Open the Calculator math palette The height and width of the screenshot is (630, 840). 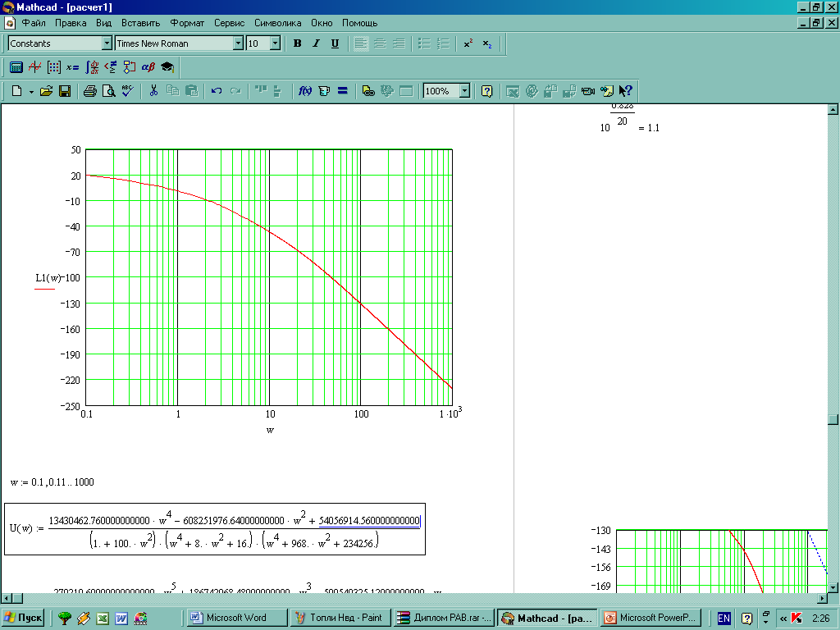click(16, 67)
